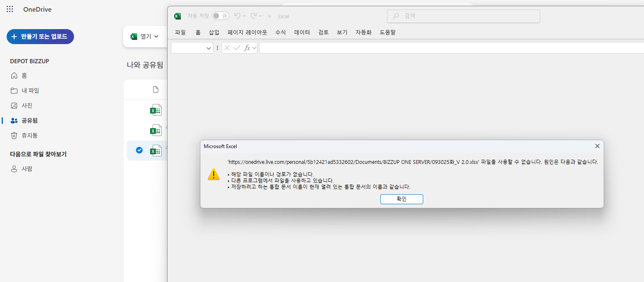Click the OneDrive title text
The image size is (644, 282).
pos(37,9)
